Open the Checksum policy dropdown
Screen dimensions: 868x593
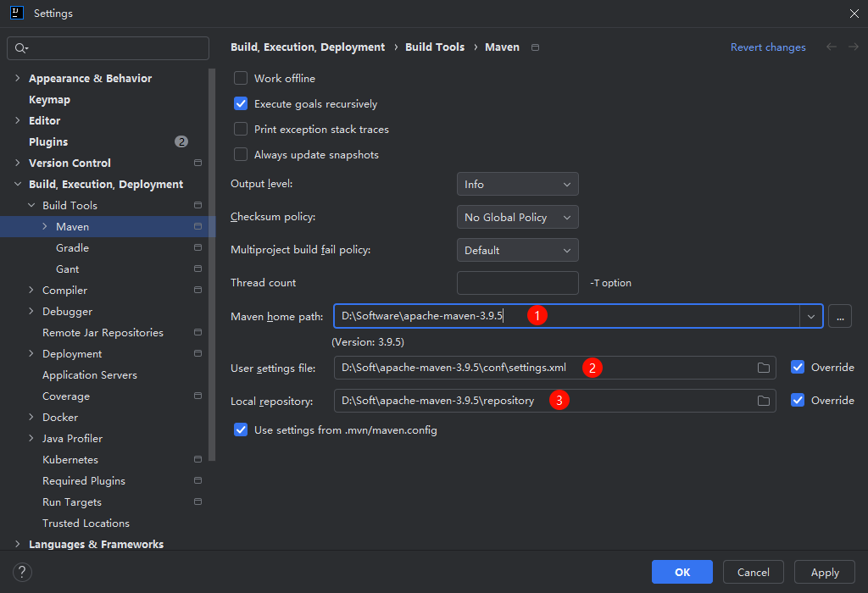517,217
